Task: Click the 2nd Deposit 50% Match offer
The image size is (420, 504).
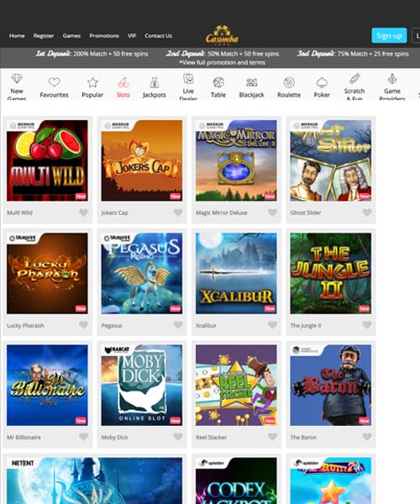Action: pos(223,54)
